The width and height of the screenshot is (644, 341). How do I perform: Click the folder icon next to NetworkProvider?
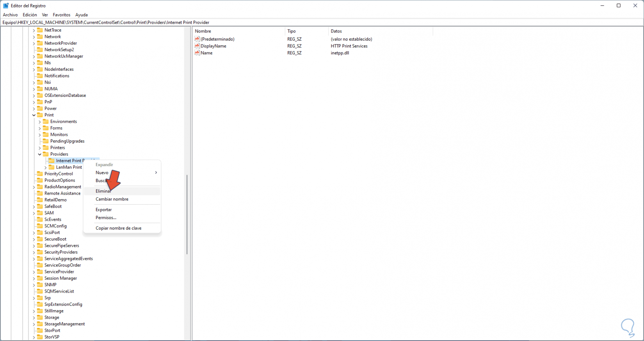point(40,43)
